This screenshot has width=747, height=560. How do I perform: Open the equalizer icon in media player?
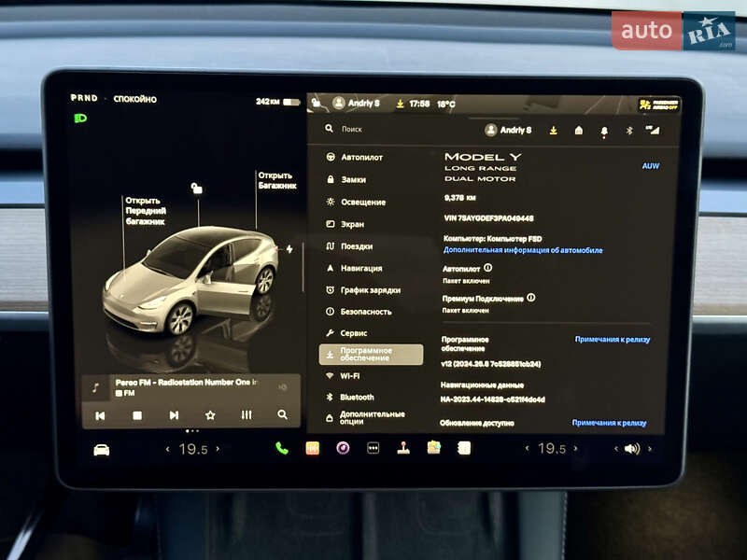tap(247, 414)
